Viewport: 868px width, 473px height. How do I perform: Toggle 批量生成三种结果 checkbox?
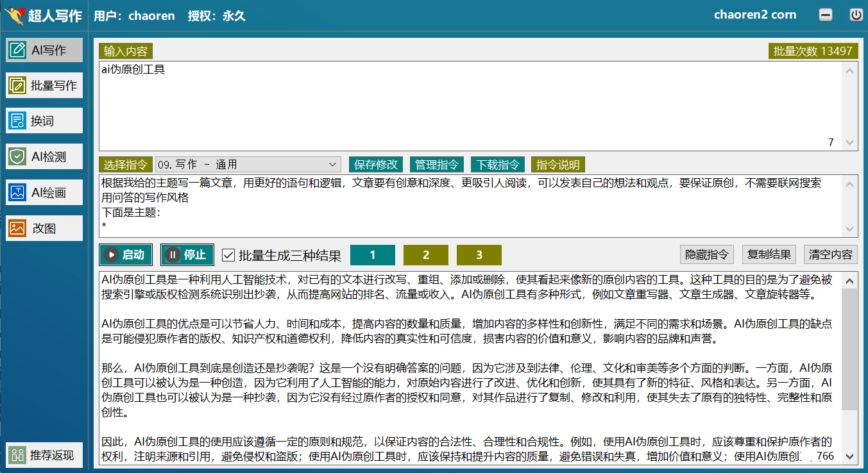click(228, 255)
